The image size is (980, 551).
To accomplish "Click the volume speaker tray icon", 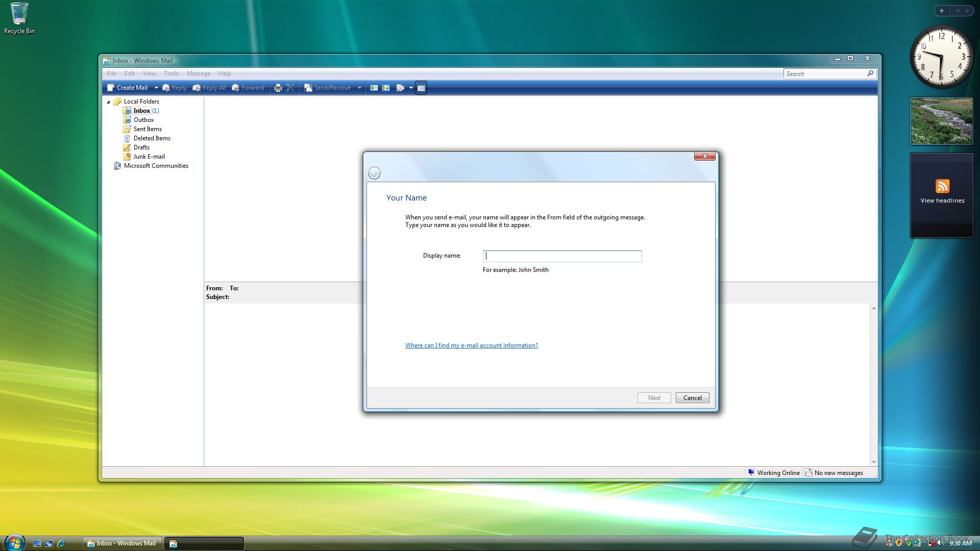I will (940, 543).
